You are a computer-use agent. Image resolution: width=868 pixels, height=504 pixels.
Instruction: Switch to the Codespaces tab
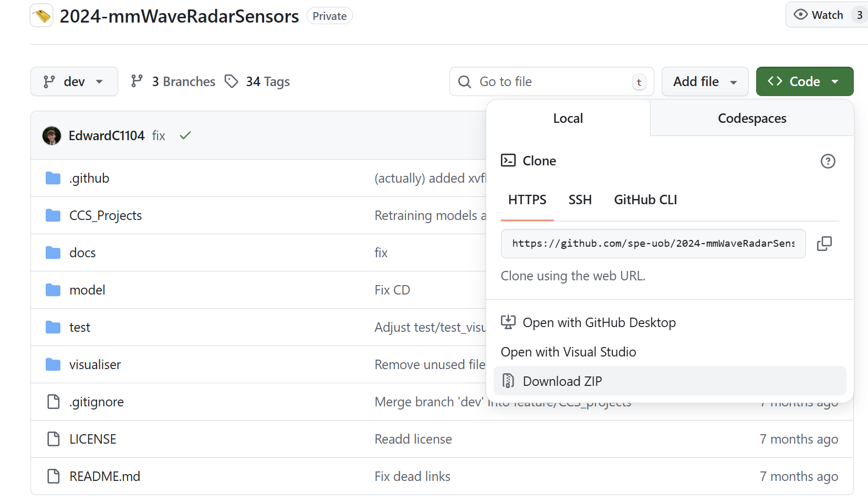752,118
